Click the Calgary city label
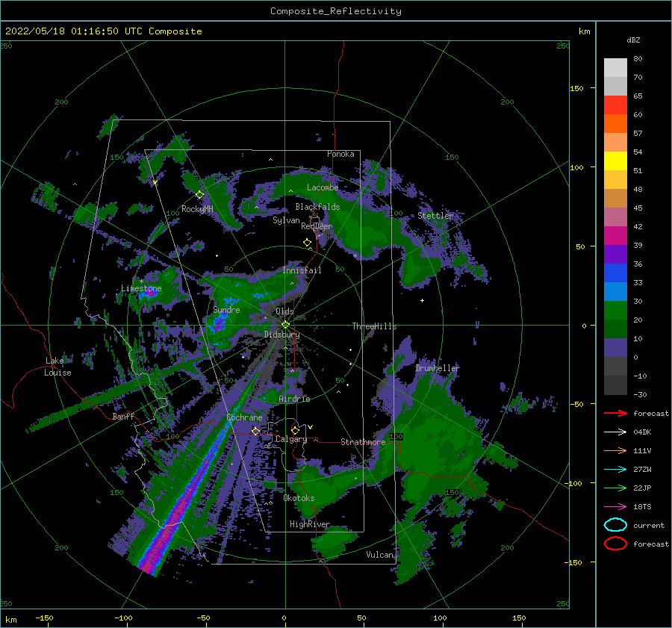The width and height of the screenshot is (672, 628). [291, 439]
